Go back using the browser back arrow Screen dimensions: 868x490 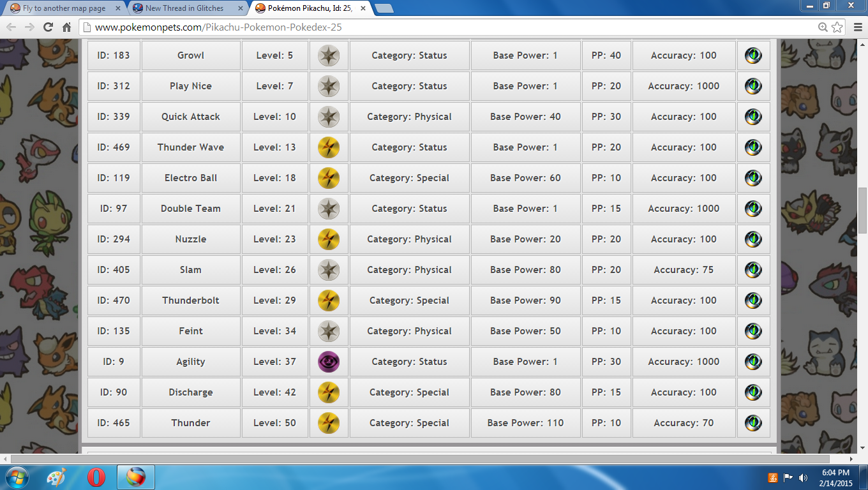(x=11, y=27)
